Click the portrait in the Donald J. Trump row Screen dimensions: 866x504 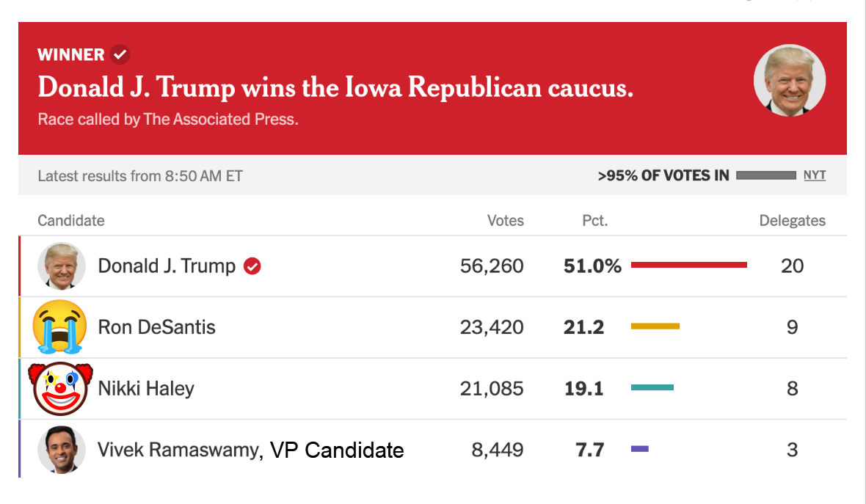click(62, 266)
